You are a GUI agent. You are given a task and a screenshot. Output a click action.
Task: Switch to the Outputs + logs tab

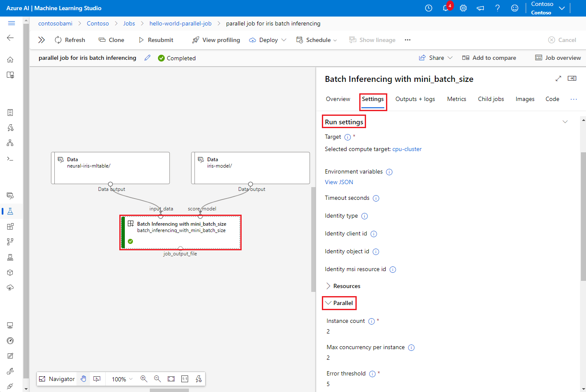[x=415, y=99]
